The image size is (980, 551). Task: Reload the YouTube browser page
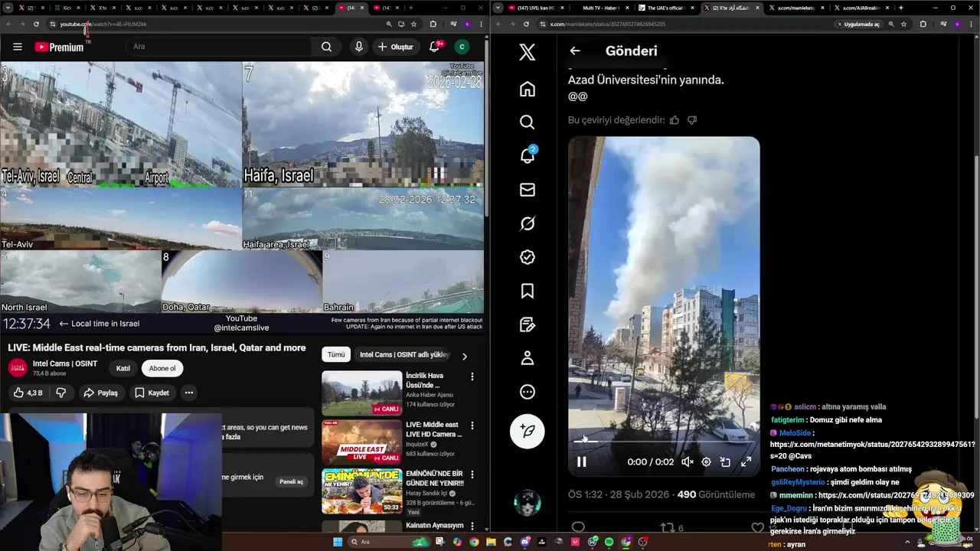click(x=36, y=24)
